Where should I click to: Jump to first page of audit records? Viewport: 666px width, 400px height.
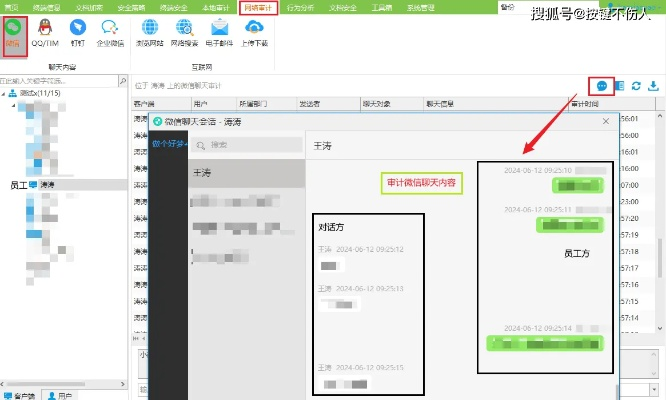135,338
